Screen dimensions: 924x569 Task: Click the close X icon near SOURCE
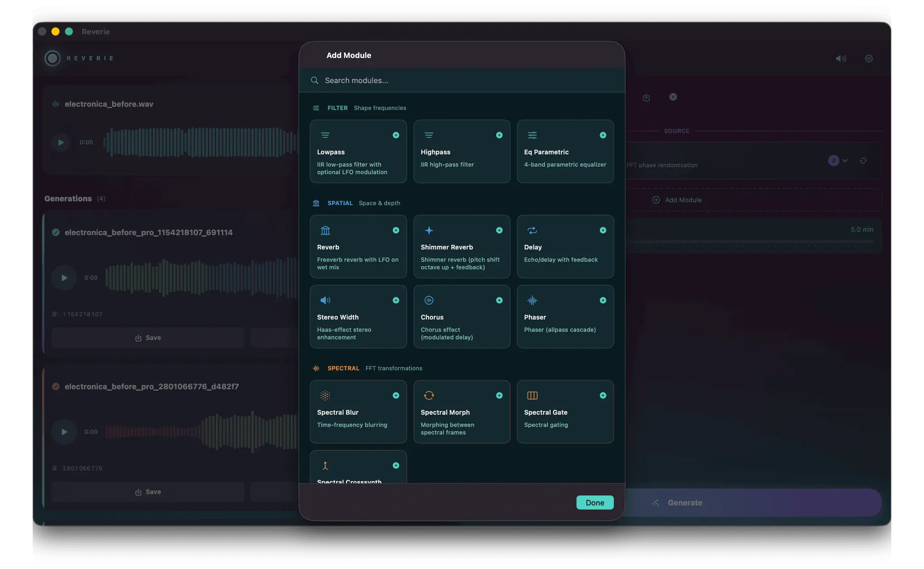(x=673, y=97)
